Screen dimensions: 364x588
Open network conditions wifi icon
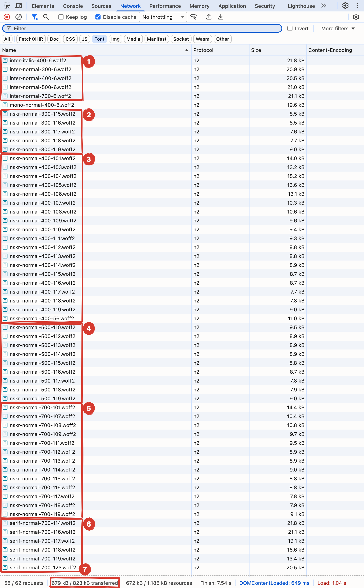(x=193, y=17)
